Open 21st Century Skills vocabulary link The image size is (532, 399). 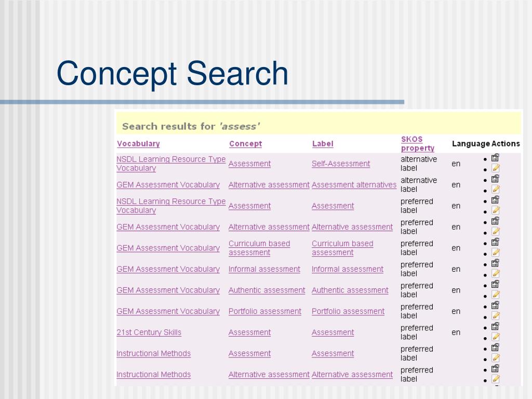point(149,332)
